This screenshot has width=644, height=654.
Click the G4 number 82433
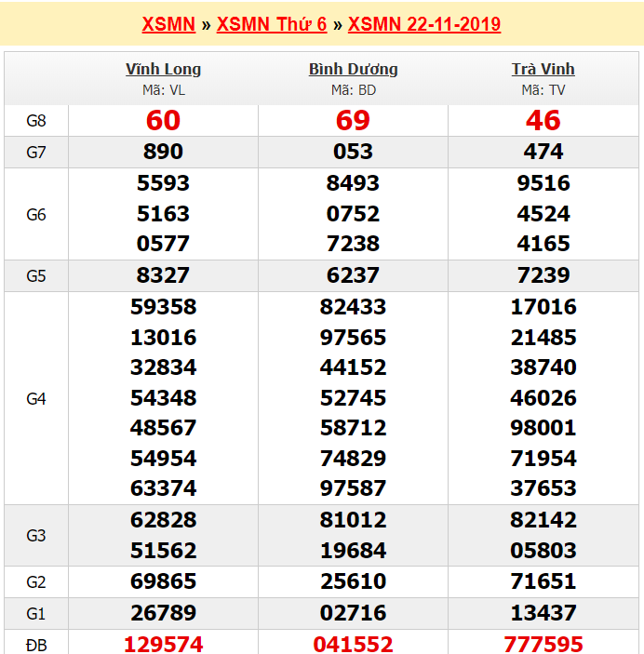(x=353, y=307)
